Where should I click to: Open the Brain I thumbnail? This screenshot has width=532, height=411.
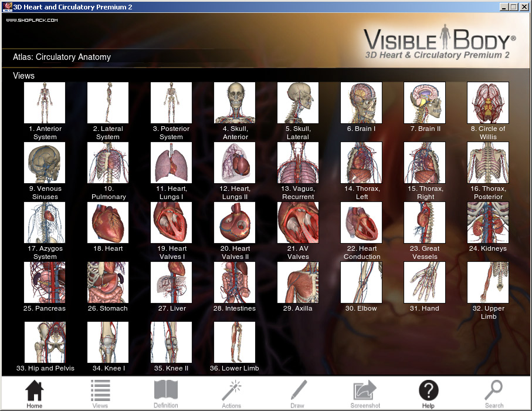pyautogui.click(x=361, y=103)
